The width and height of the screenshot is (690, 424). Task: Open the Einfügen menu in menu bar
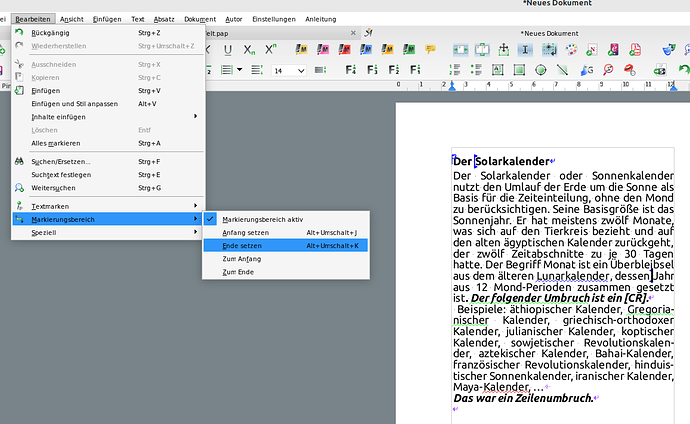[x=107, y=19]
